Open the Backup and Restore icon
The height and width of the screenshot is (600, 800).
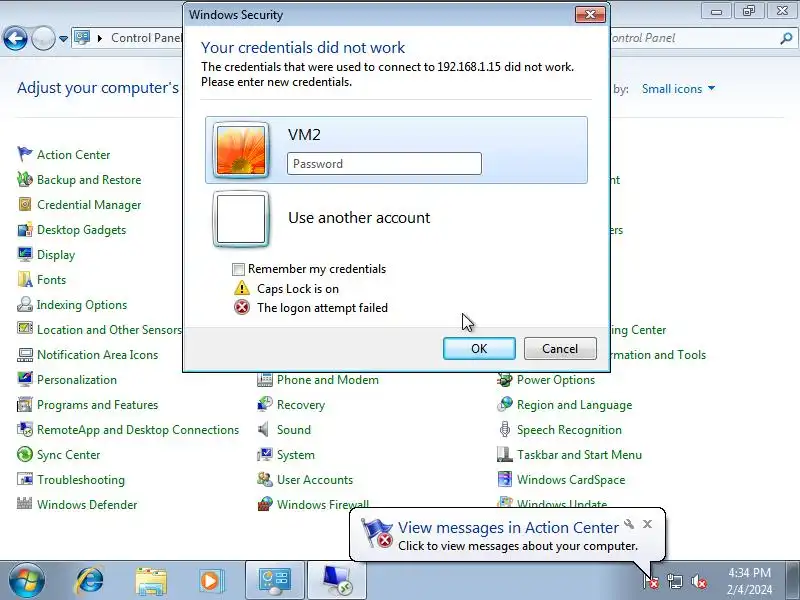coord(24,179)
